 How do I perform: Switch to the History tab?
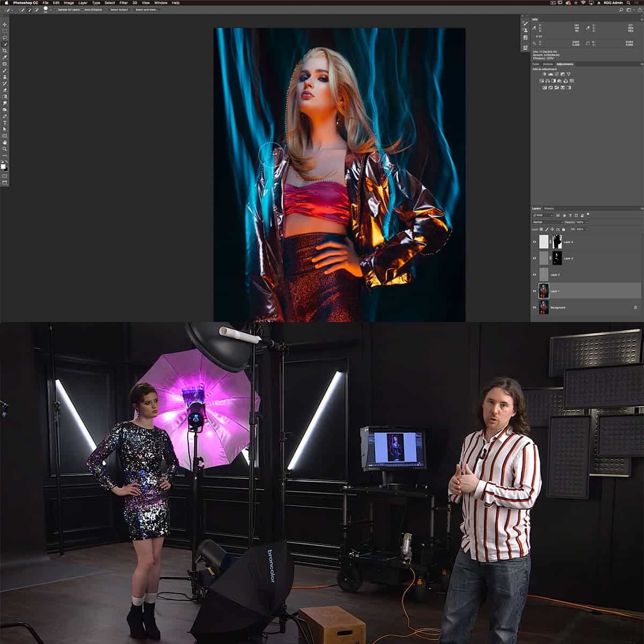549,208
